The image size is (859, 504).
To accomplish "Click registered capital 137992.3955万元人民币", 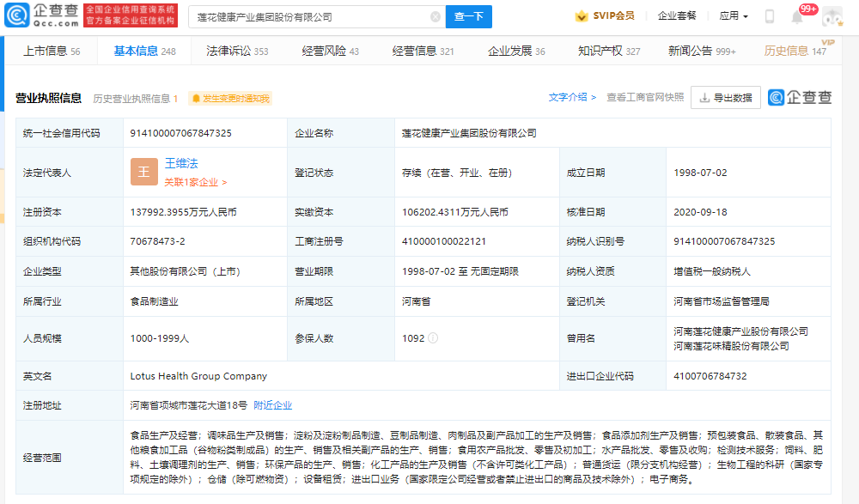I will [184, 212].
